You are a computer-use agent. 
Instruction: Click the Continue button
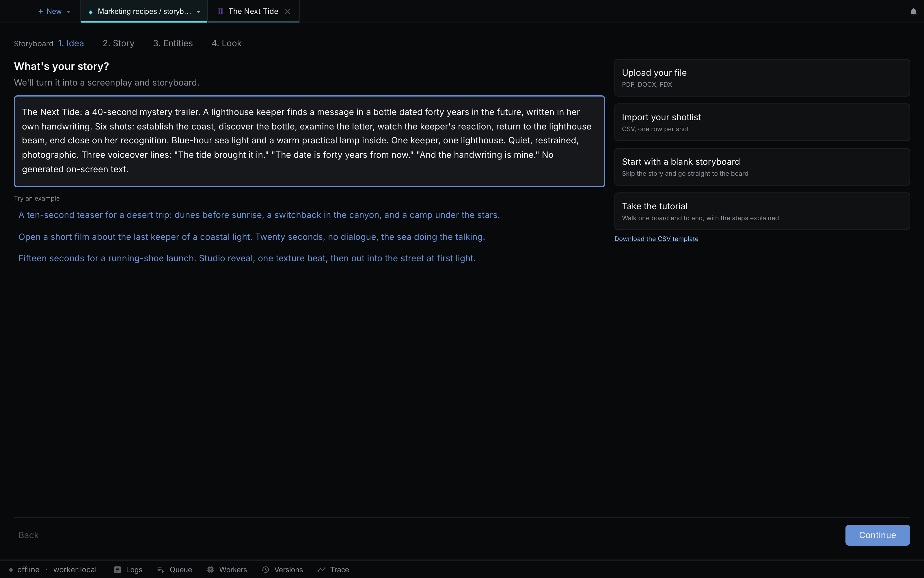pyautogui.click(x=878, y=535)
